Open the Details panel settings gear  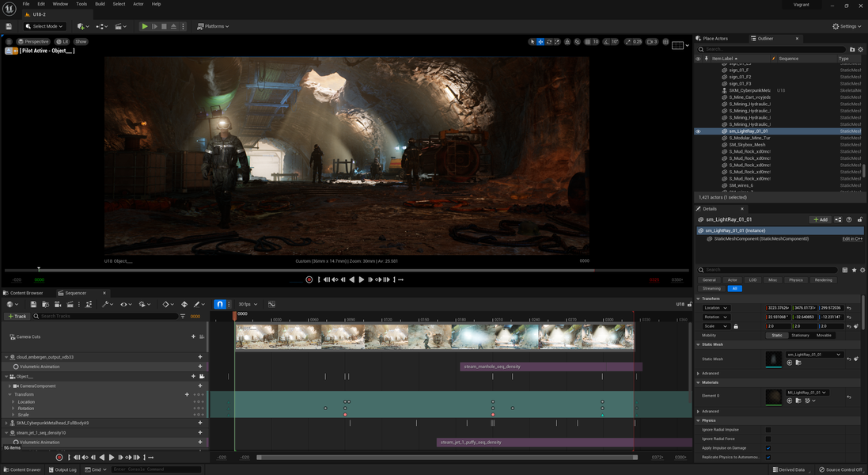click(862, 270)
